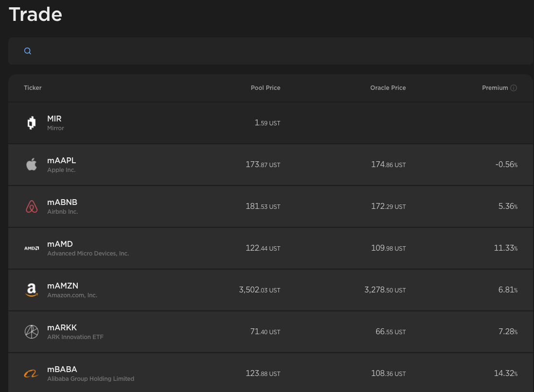Click the search magnifier icon
Screen dimensions: 534x392
click(x=28, y=51)
